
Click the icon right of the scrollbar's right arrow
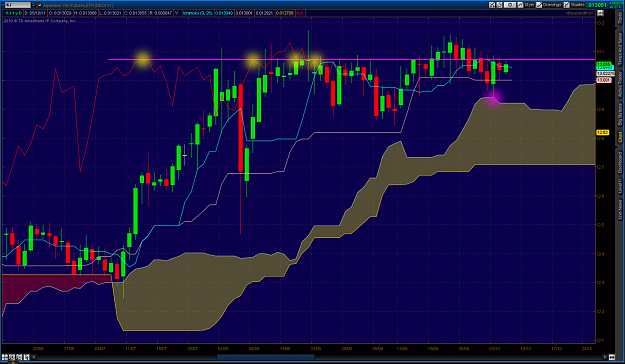tap(612, 357)
